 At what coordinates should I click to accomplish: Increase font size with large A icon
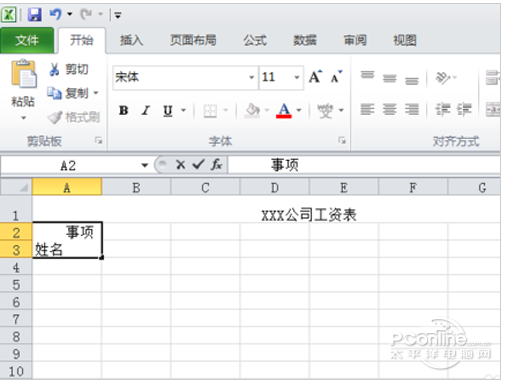pyautogui.click(x=315, y=77)
